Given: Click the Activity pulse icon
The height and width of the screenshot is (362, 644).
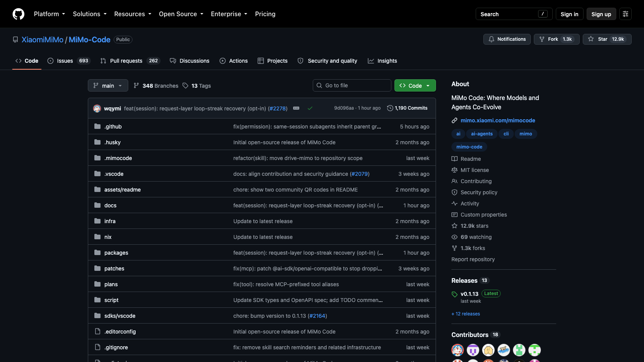Looking at the screenshot, I should pos(454,204).
